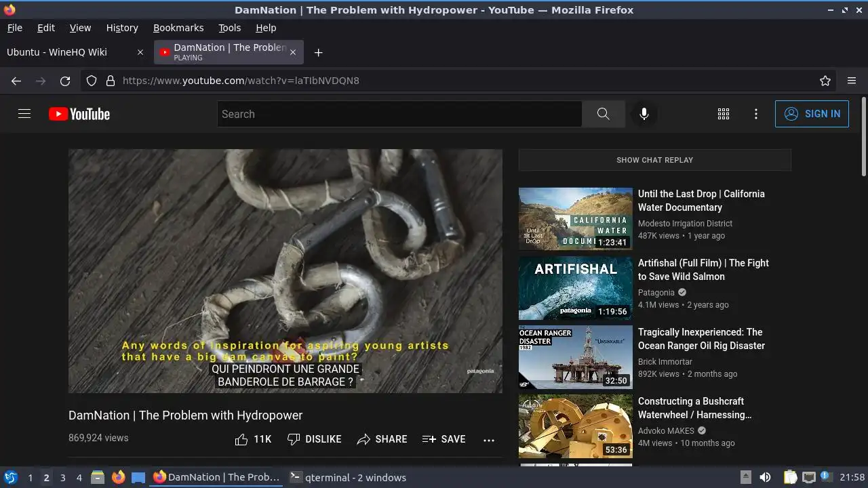Expand hidden tray items arrow
The width and height of the screenshot is (868, 488).
click(x=745, y=477)
